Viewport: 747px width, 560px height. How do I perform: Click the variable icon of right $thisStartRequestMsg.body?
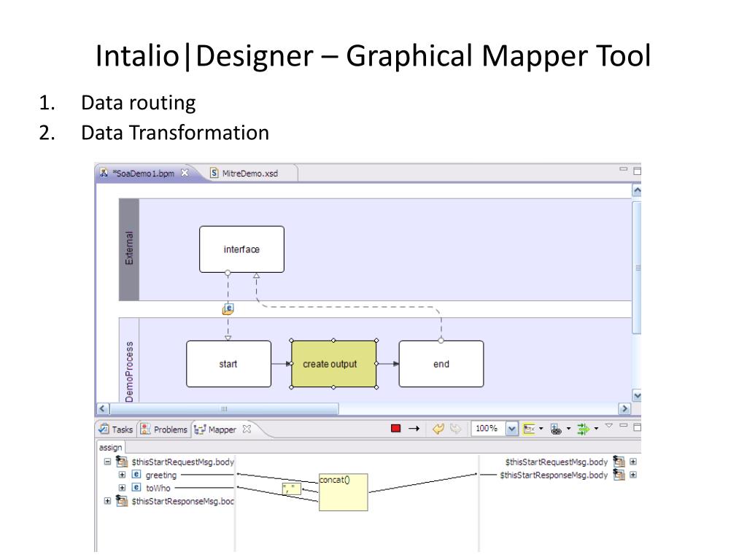[619, 461]
